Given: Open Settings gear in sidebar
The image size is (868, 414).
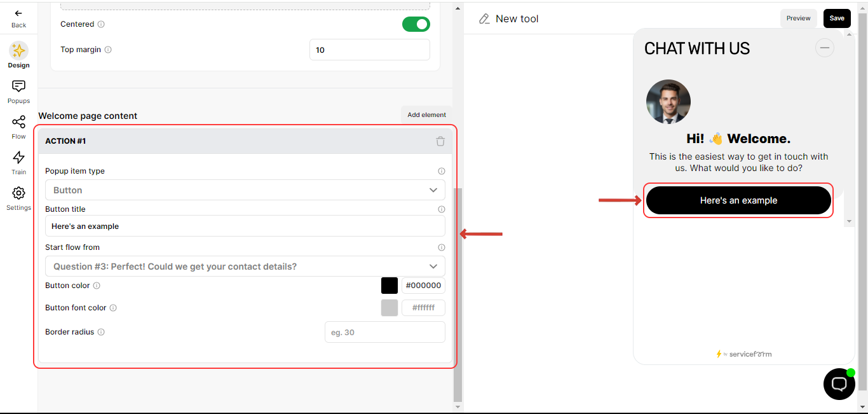Looking at the screenshot, I should (18, 198).
